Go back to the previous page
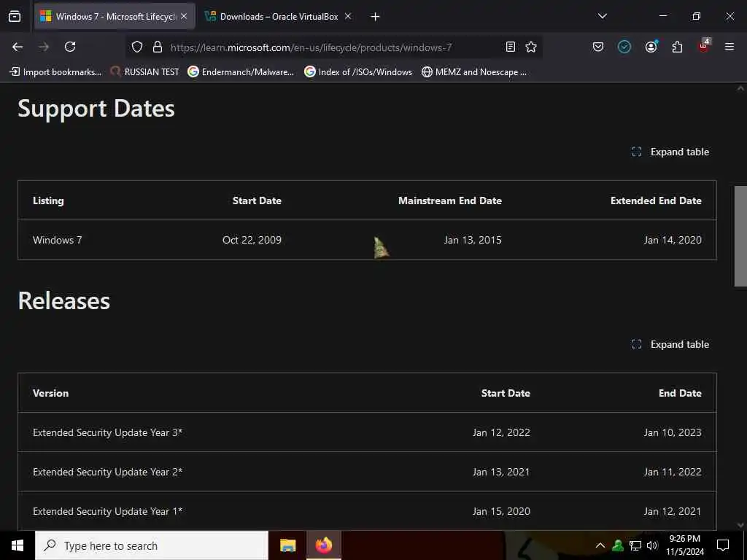This screenshot has width=747, height=560. [x=18, y=47]
